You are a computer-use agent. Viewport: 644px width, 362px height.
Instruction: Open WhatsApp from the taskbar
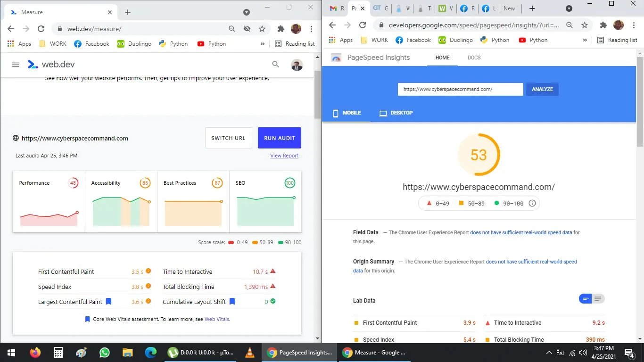104,353
